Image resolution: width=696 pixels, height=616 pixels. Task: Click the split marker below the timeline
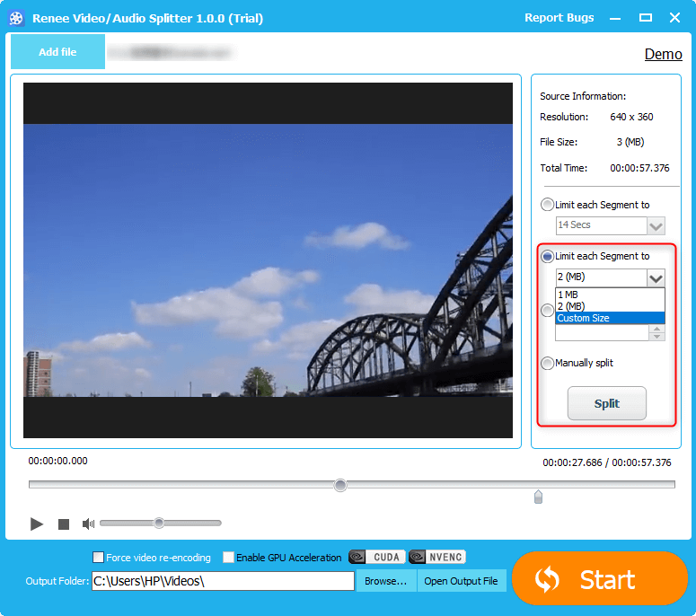coord(538,497)
